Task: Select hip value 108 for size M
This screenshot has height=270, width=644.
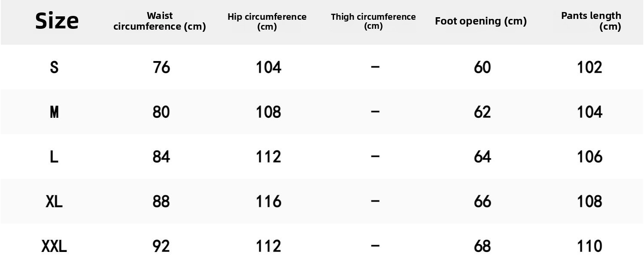Action: click(x=268, y=112)
